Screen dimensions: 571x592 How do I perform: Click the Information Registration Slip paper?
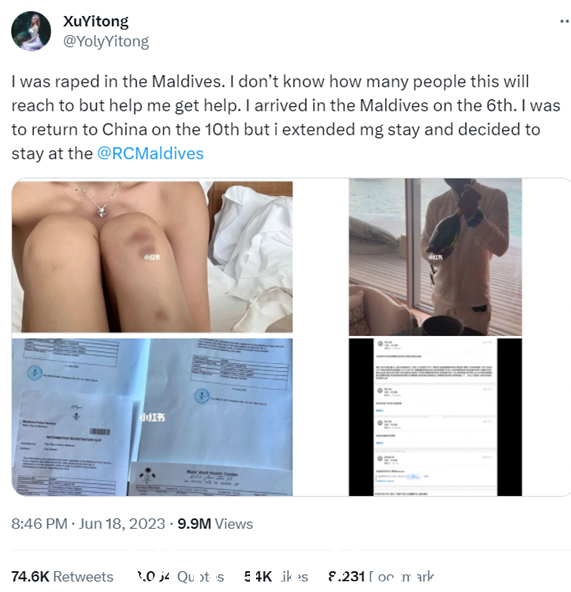tap(74, 444)
